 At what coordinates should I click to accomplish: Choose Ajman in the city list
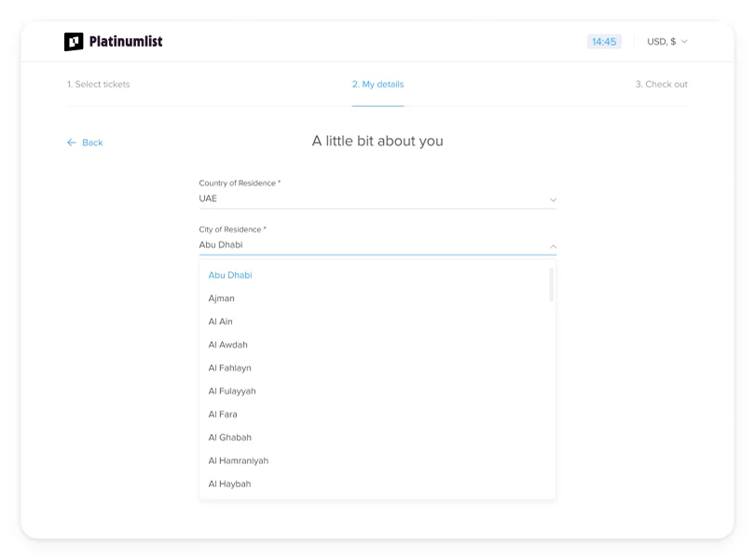222,299
